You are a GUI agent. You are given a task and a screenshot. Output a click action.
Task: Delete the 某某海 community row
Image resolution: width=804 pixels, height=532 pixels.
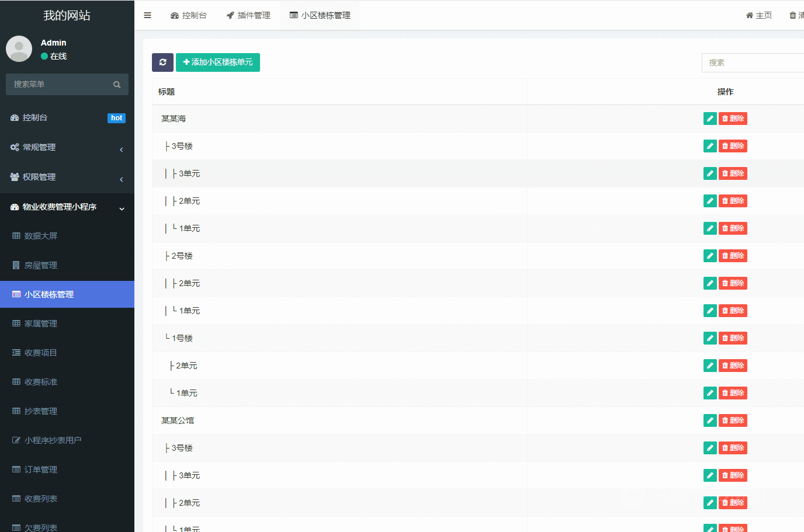tap(733, 119)
